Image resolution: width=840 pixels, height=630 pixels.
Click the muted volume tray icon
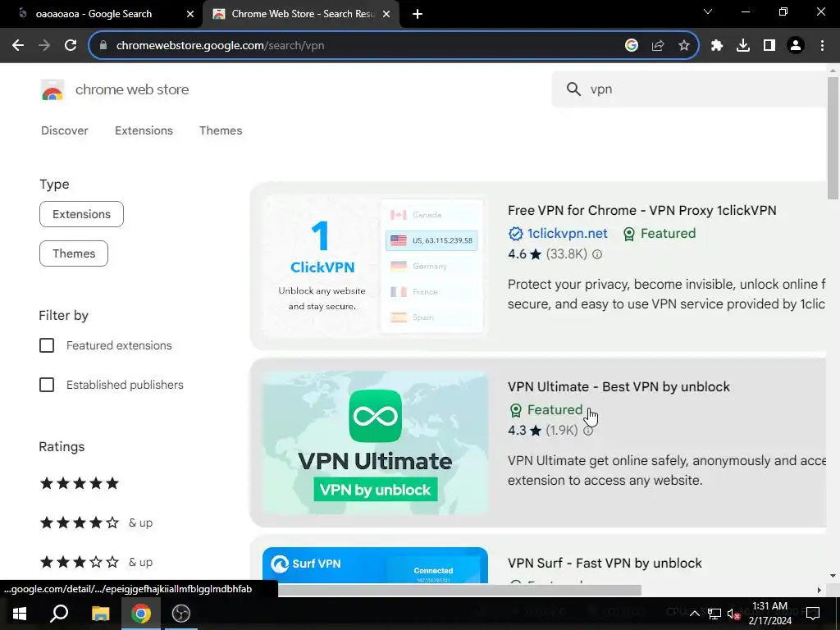[734, 614]
